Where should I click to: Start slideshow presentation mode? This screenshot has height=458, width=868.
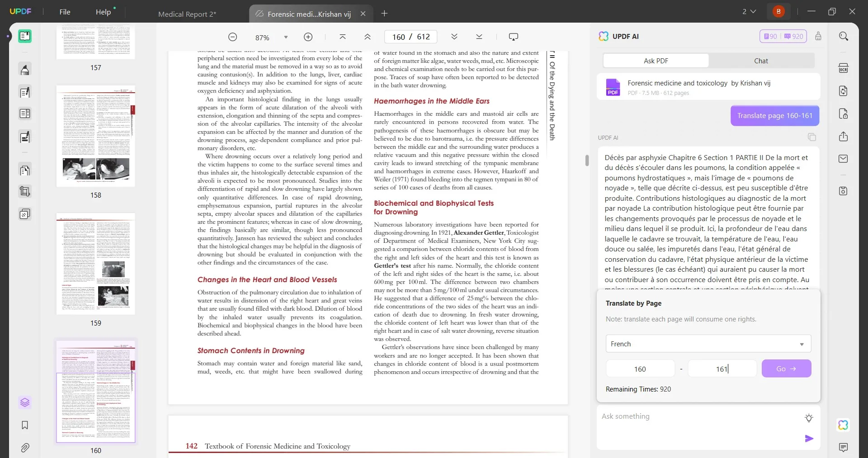pyautogui.click(x=513, y=37)
